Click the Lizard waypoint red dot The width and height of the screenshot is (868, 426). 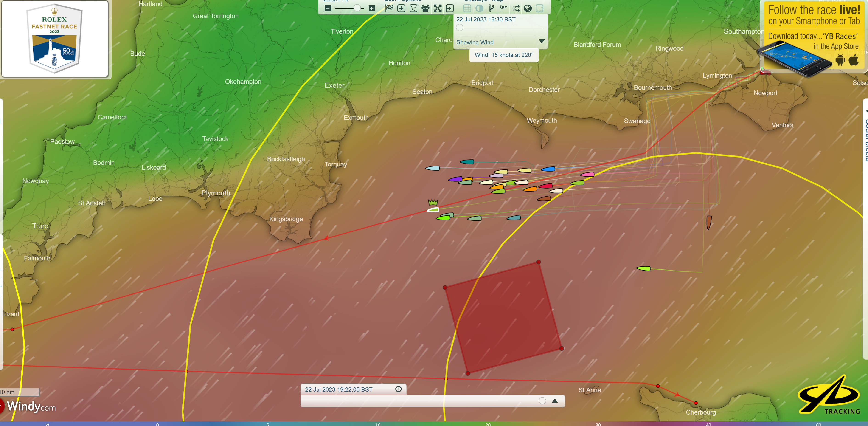click(x=12, y=329)
